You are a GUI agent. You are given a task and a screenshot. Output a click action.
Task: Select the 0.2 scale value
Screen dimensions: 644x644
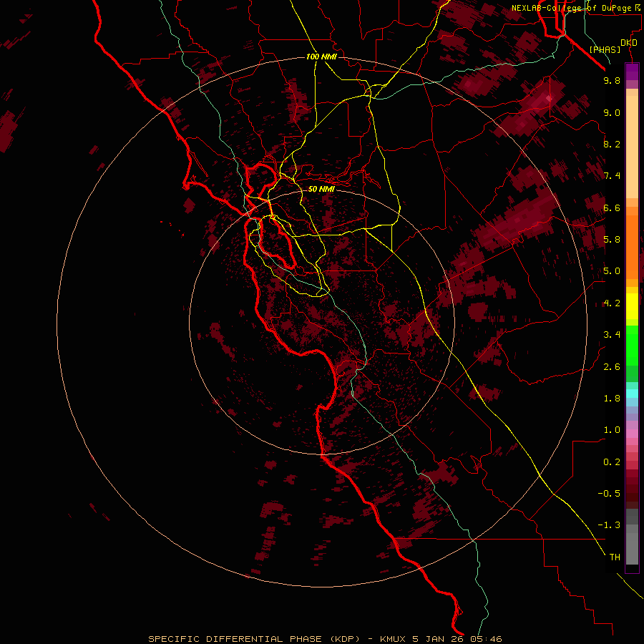pos(612,462)
